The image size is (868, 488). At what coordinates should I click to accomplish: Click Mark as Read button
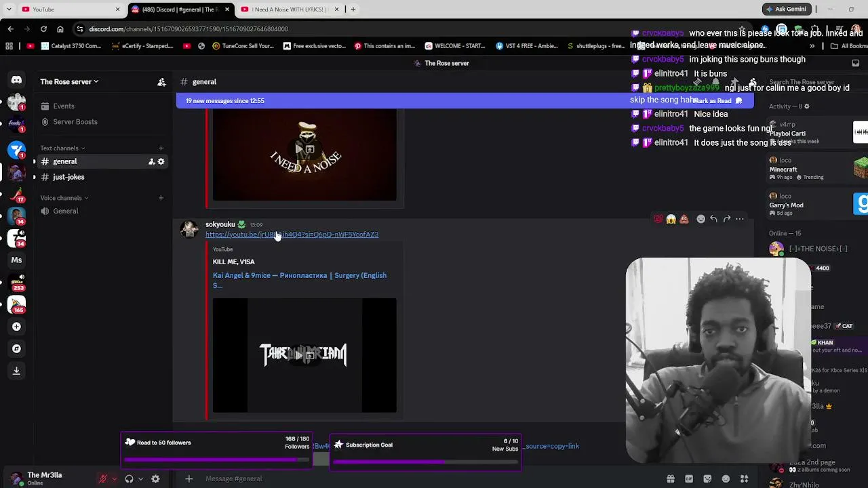[717, 101]
